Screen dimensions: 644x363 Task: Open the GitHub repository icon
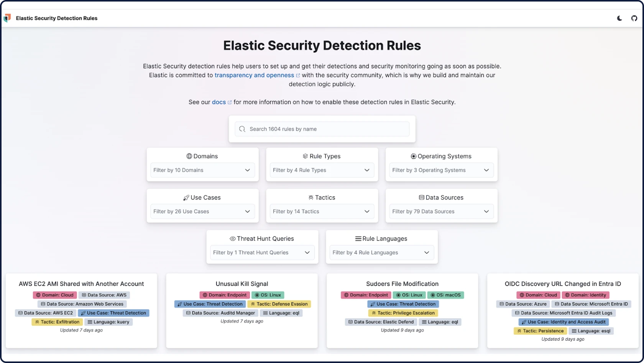point(634,18)
